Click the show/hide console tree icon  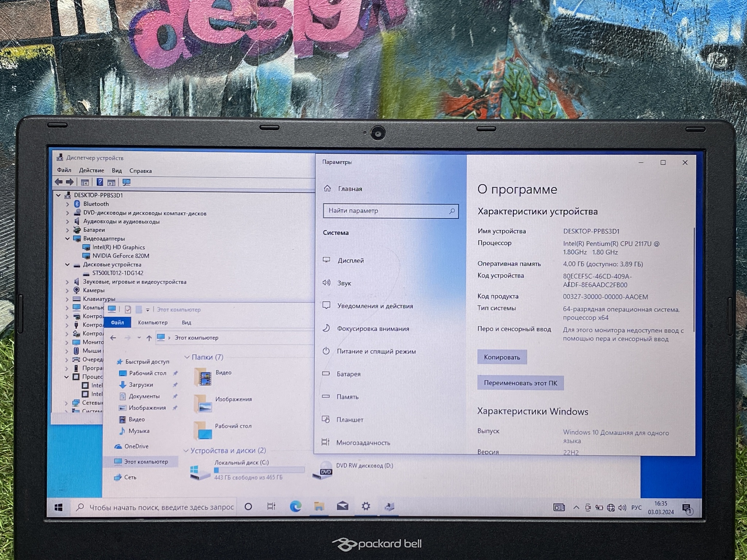pyautogui.click(x=85, y=182)
